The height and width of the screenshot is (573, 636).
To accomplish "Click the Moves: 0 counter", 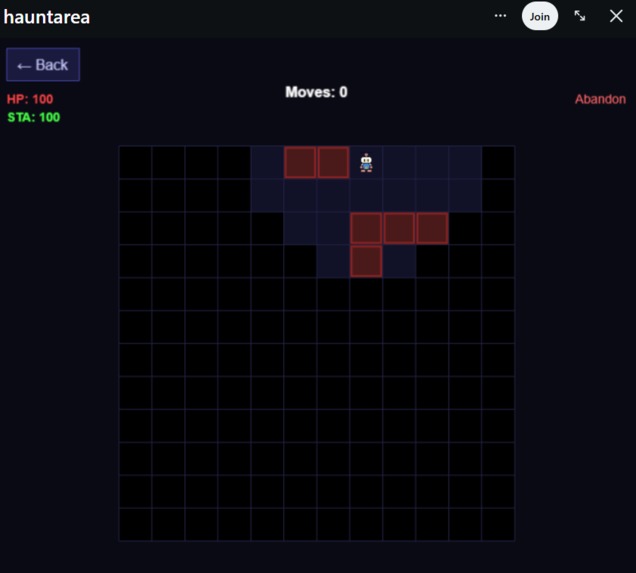I will click(316, 92).
